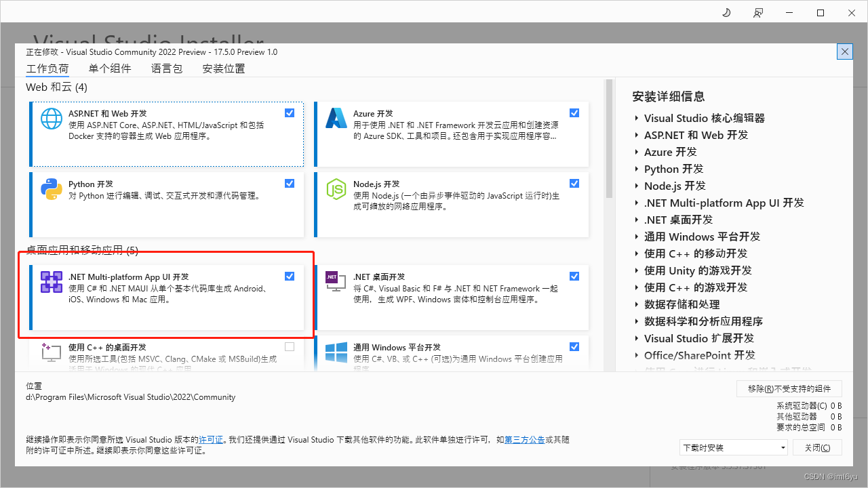
Task: Click the .NET MAUI workload icon
Action: tap(52, 282)
